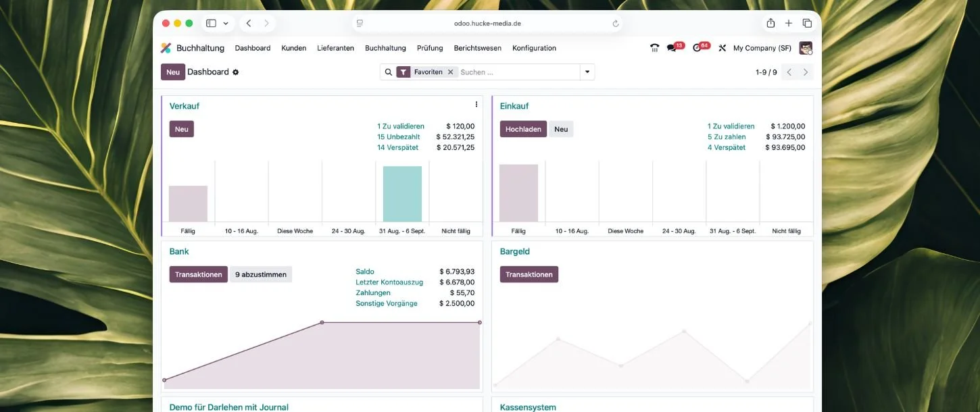This screenshot has width=980, height=412.
Task: Open the Kassensystem journal title
Action: click(528, 407)
